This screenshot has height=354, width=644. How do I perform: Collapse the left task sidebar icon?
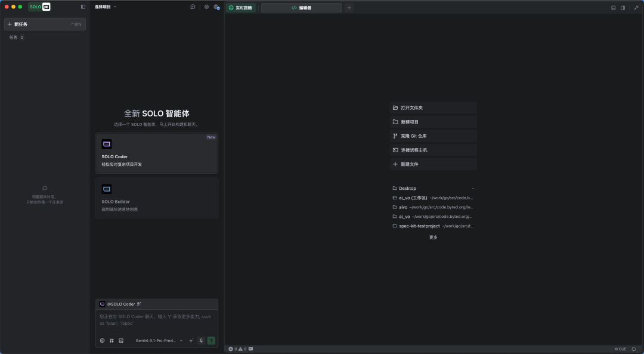[x=83, y=7]
